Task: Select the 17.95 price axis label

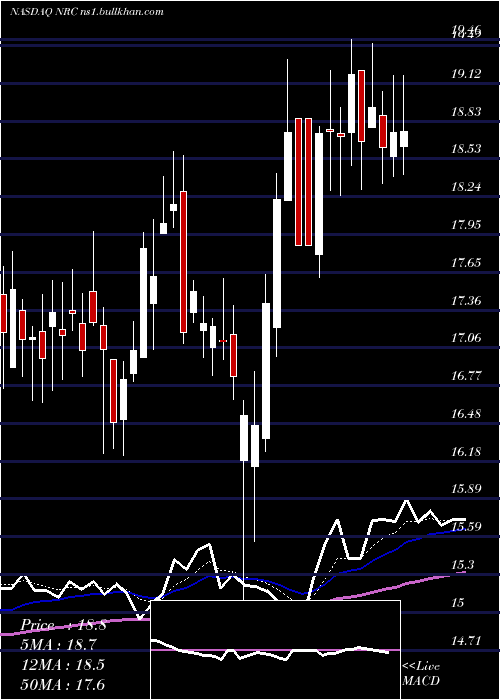Action: tap(466, 225)
